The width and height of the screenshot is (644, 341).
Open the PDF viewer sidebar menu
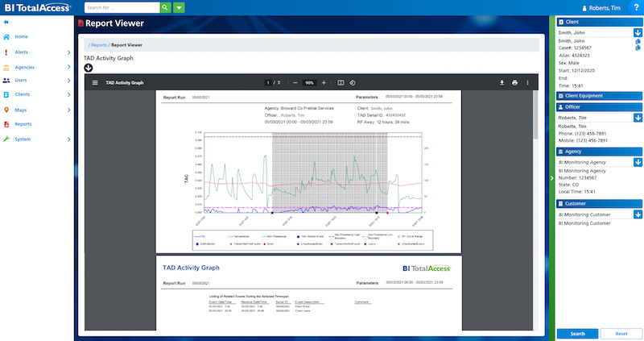[x=94, y=82]
